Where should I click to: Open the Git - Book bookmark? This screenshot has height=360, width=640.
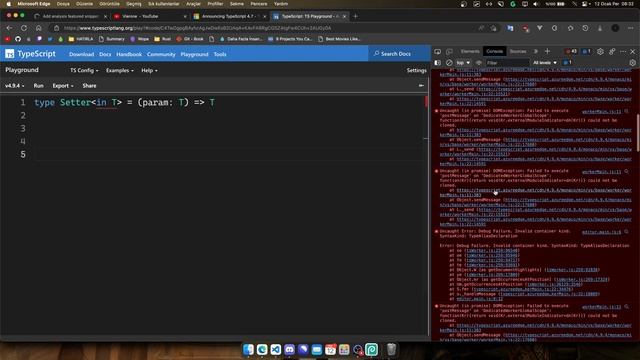[x=190, y=39]
